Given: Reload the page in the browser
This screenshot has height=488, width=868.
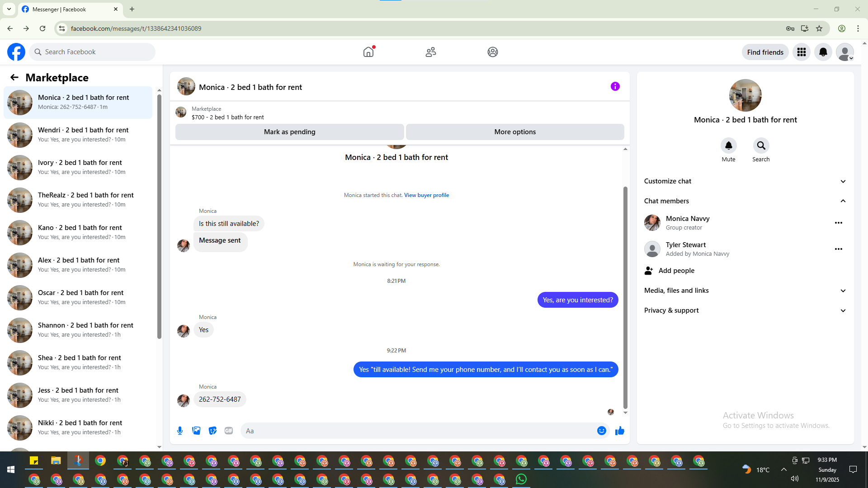Looking at the screenshot, I should (42, 28).
